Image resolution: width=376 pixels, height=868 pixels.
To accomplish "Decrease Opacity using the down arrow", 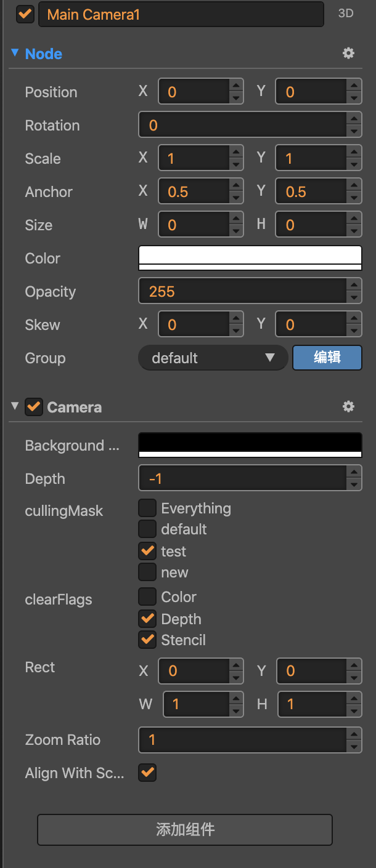I will pyautogui.click(x=354, y=298).
